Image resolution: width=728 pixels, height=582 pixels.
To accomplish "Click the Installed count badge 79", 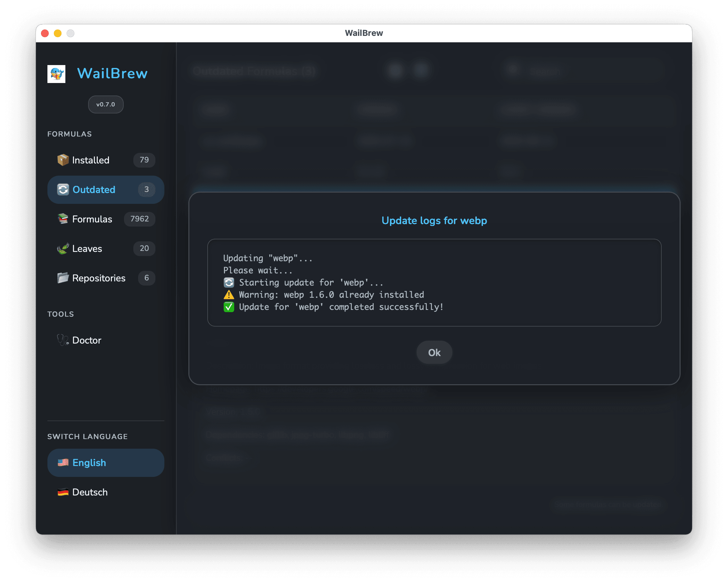I will pyautogui.click(x=144, y=160).
